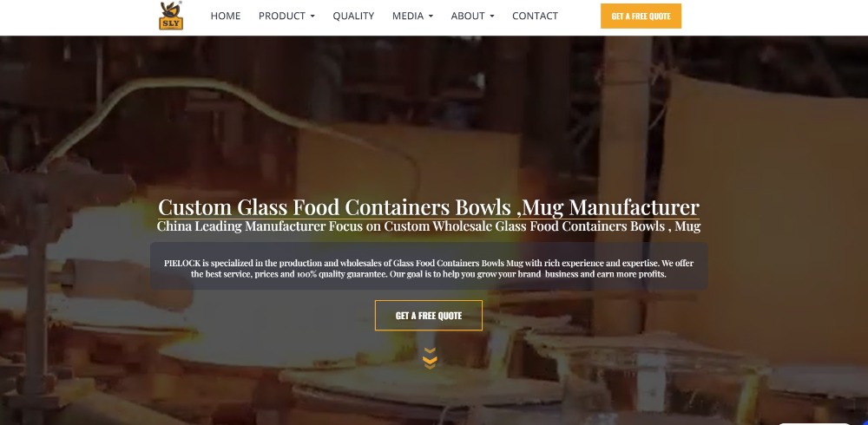Open the HOME menu item
The height and width of the screenshot is (425, 868).
click(x=226, y=16)
